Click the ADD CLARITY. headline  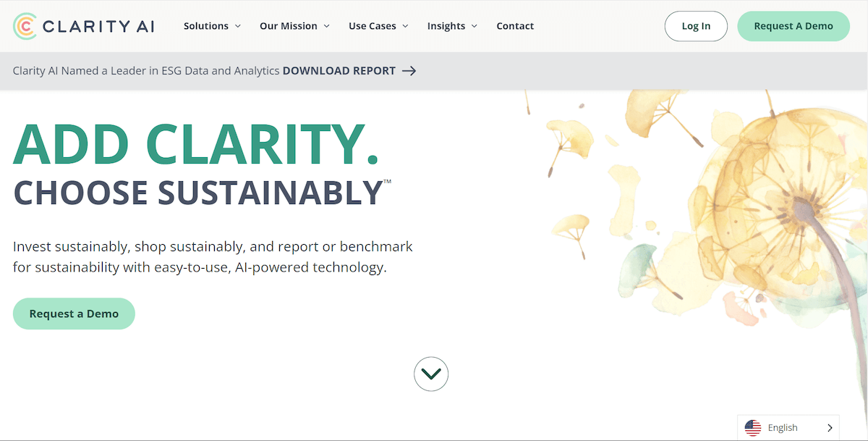(x=196, y=144)
